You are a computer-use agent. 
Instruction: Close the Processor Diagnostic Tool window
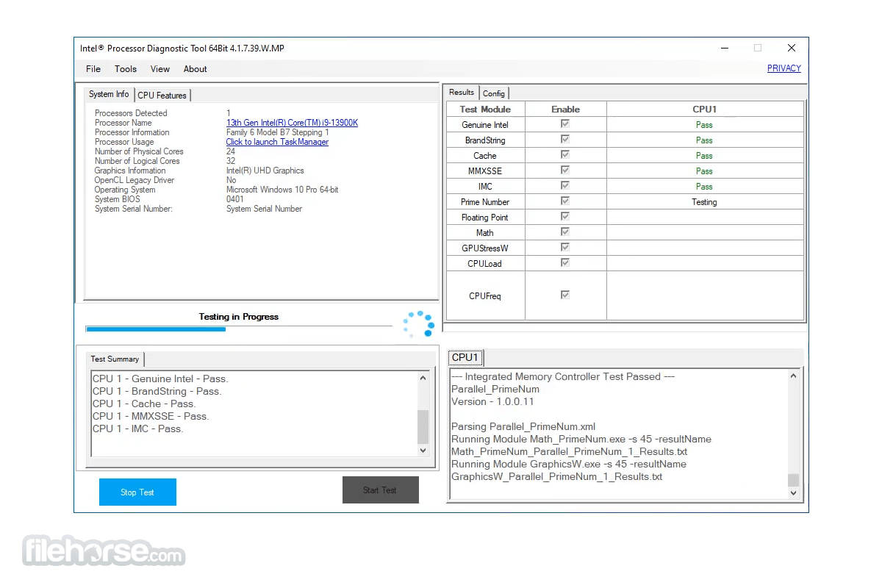click(792, 48)
